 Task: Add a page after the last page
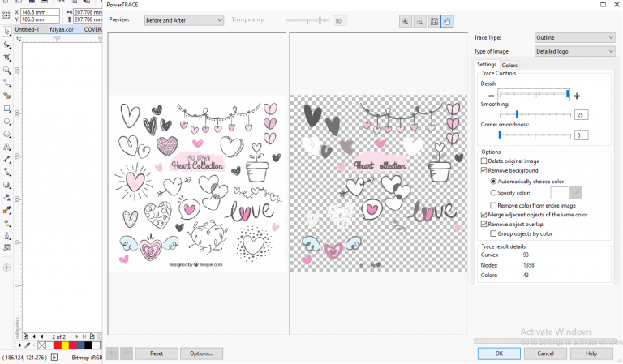coord(92,336)
